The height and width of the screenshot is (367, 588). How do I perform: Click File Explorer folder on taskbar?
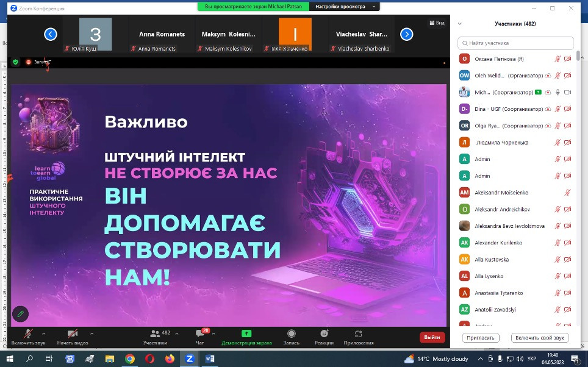pos(110,358)
